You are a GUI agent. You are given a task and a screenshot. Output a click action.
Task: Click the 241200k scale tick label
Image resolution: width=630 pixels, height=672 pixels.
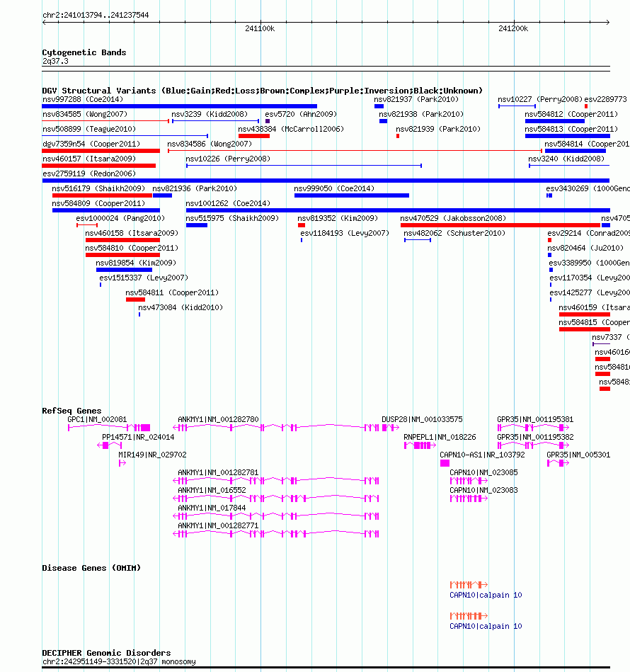(x=513, y=28)
